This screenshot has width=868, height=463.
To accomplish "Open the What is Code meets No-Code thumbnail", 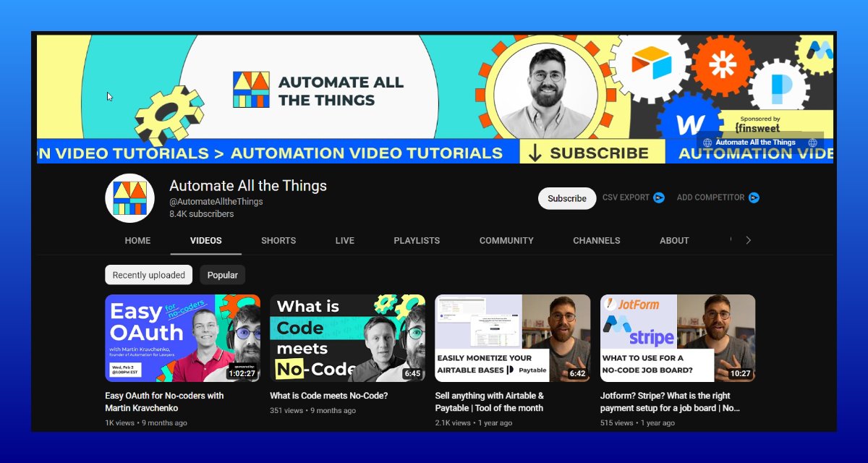I will pos(347,338).
